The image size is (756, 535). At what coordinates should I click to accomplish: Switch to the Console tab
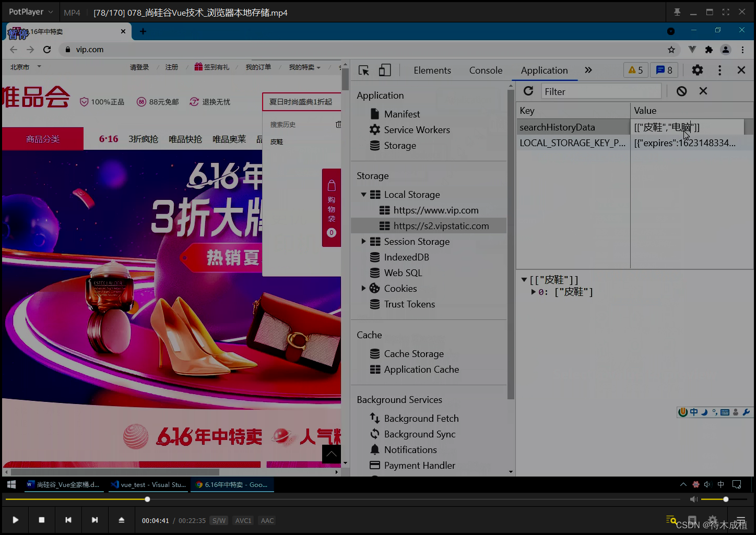click(x=486, y=70)
